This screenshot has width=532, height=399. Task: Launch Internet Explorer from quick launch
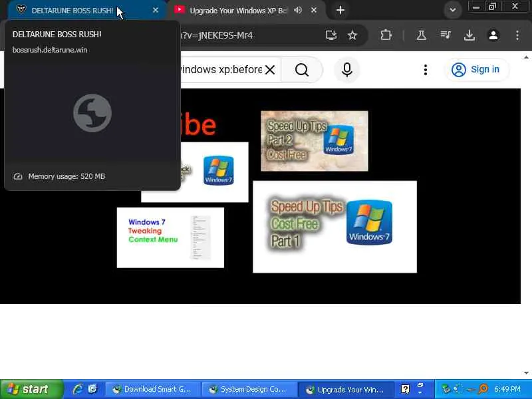[x=78, y=389]
